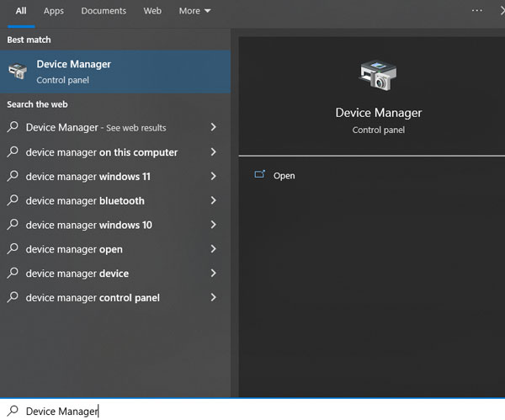Select the Web tab
The height and width of the screenshot is (420, 505).
click(x=152, y=11)
